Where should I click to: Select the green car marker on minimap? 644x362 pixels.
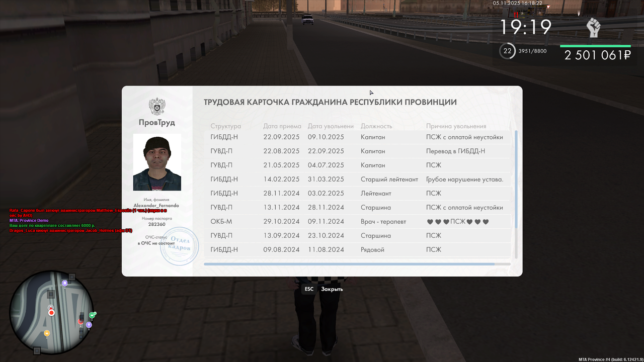pyautogui.click(x=92, y=315)
